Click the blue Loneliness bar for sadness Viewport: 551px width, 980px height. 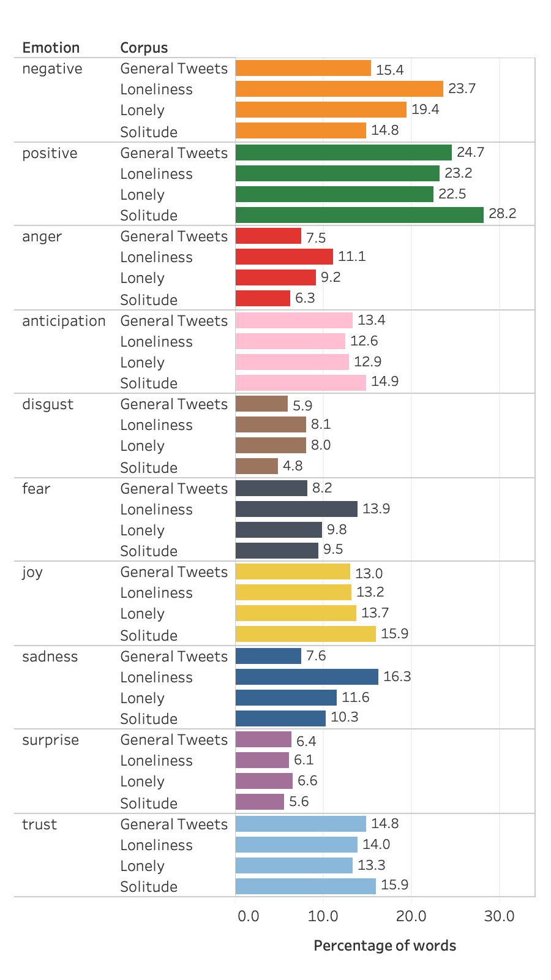(307, 677)
